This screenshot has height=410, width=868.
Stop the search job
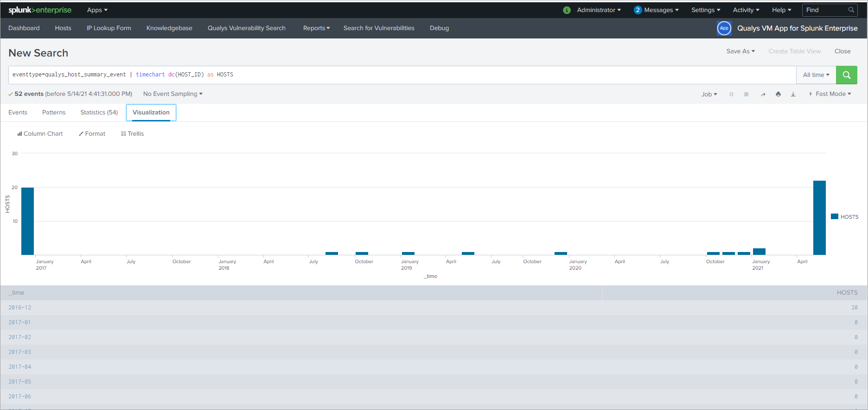click(x=746, y=95)
